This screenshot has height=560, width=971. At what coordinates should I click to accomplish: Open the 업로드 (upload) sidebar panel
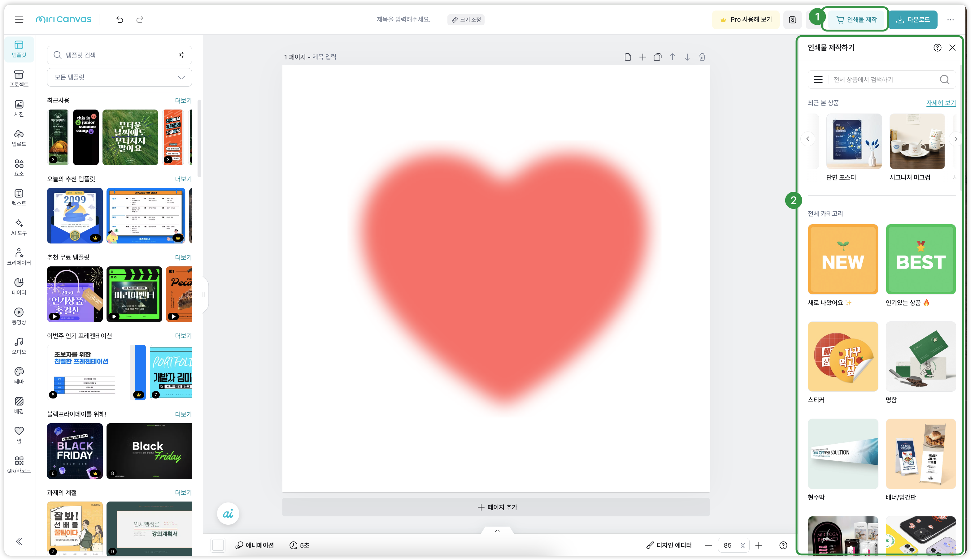19,138
